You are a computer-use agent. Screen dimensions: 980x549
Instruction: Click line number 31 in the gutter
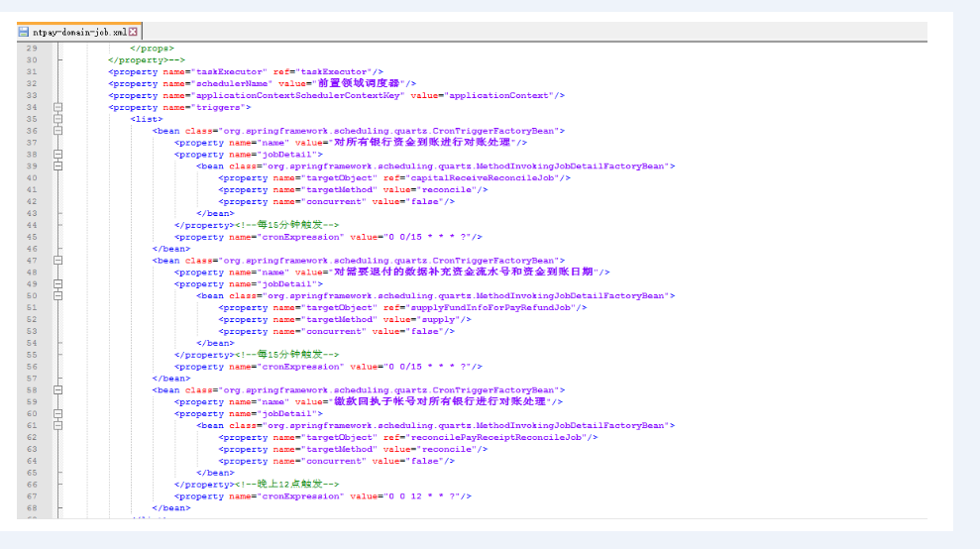[x=32, y=72]
